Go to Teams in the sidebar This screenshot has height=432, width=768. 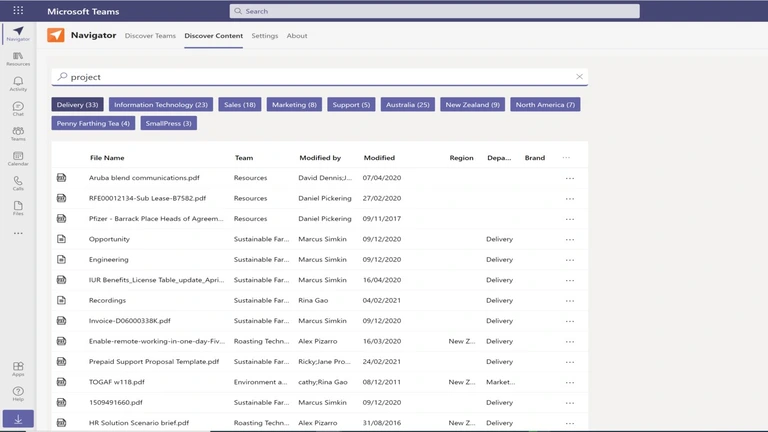point(18,133)
